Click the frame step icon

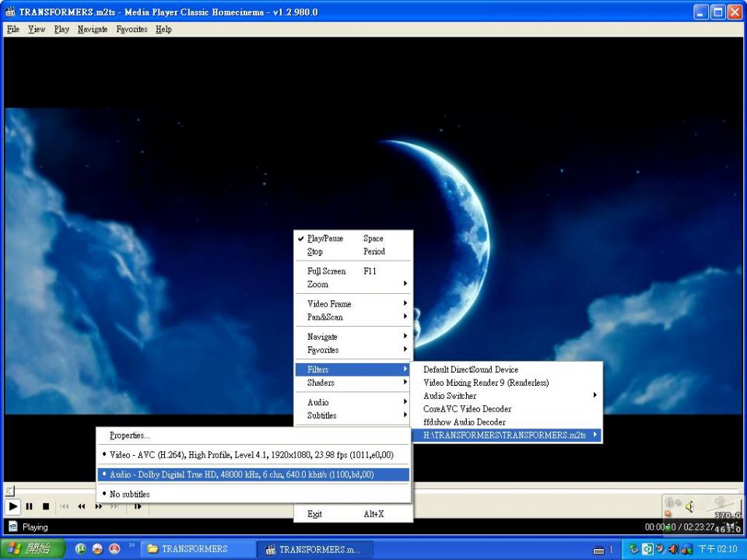138,506
